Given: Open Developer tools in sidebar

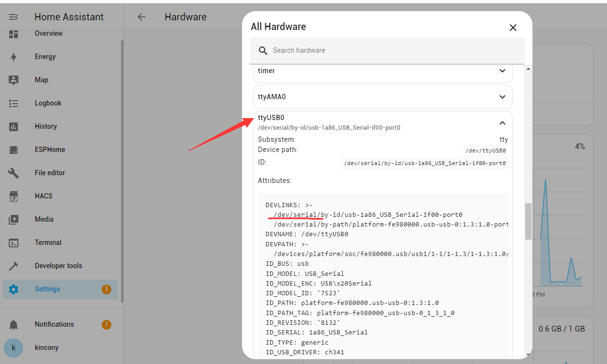Looking at the screenshot, I should [x=58, y=266].
